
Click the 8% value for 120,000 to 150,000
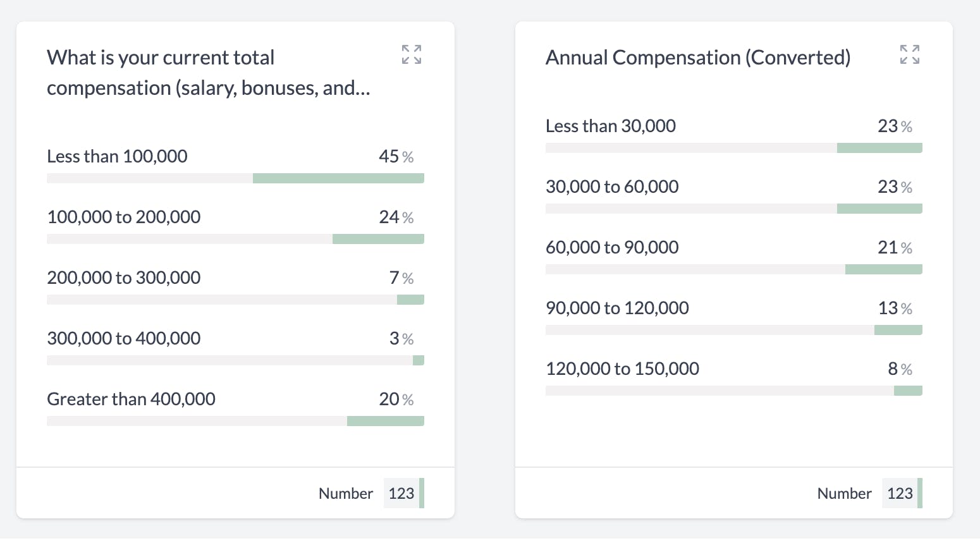899,369
